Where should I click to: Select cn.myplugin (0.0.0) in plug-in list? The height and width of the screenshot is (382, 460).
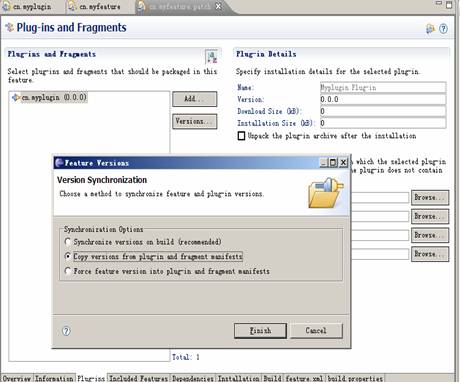(x=50, y=97)
